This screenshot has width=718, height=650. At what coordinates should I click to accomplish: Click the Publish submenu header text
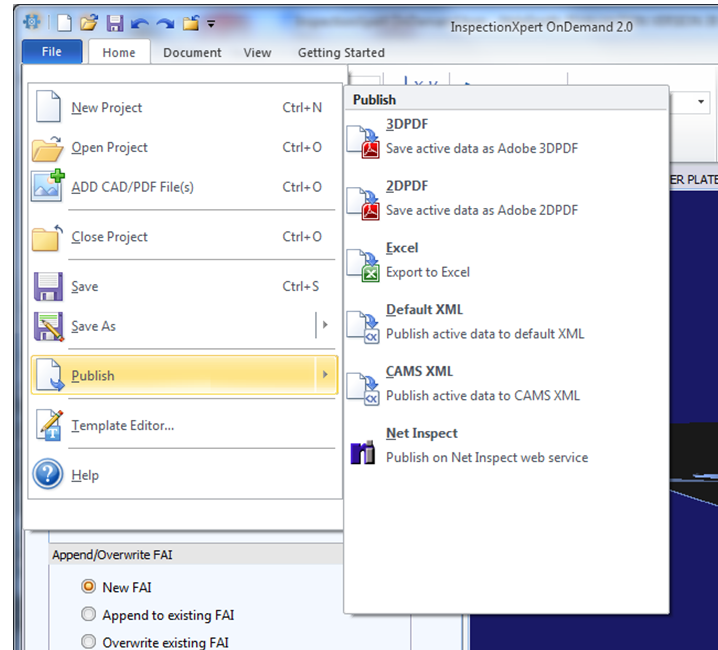375,100
